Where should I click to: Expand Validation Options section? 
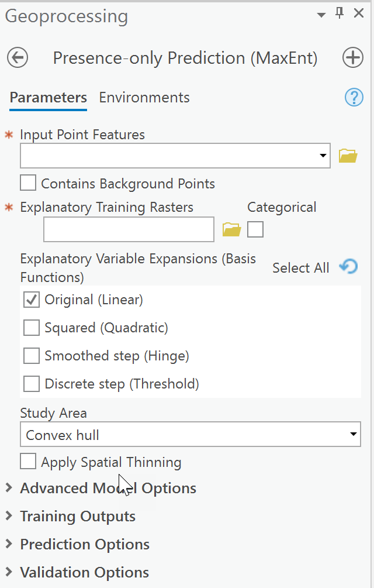[8, 572]
